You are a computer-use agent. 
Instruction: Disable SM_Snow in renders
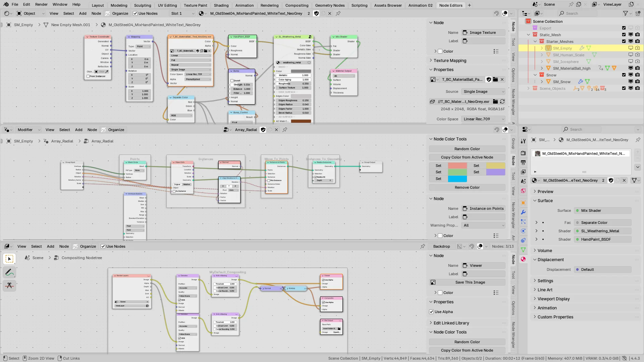(637, 81)
